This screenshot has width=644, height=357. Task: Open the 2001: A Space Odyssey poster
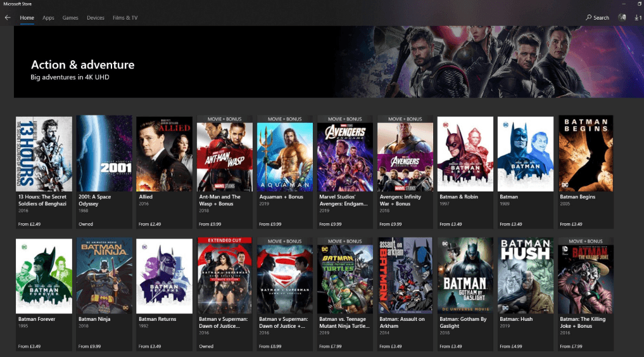[x=104, y=154]
